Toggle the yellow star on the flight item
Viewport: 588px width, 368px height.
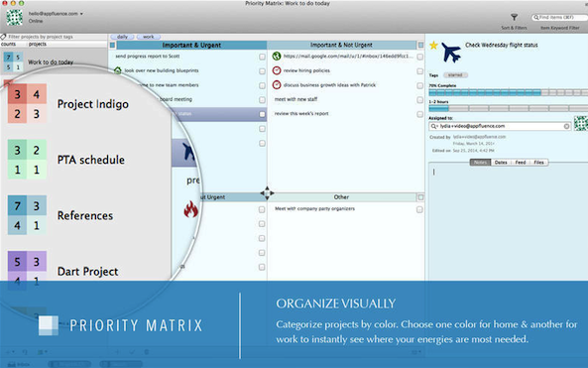click(434, 46)
